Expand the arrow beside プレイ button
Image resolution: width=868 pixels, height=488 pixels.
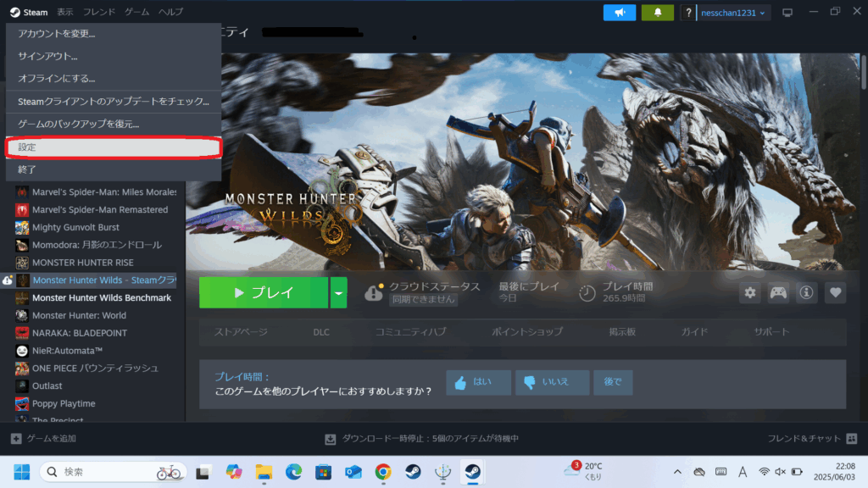pyautogui.click(x=338, y=292)
